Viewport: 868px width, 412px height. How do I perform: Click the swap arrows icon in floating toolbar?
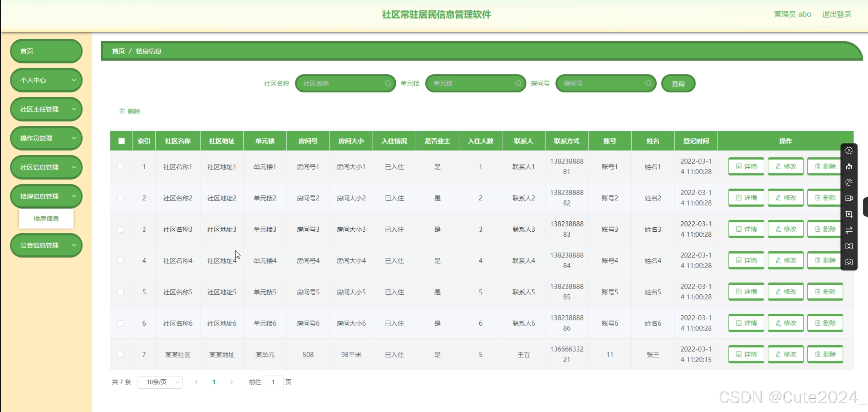(x=849, y=230)
